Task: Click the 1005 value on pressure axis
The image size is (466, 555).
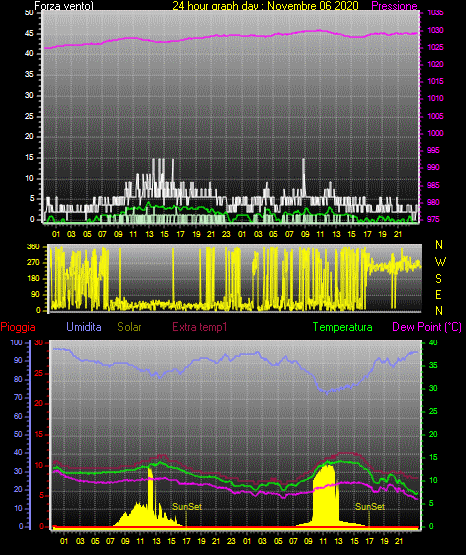Action: [x=435, y=116]
